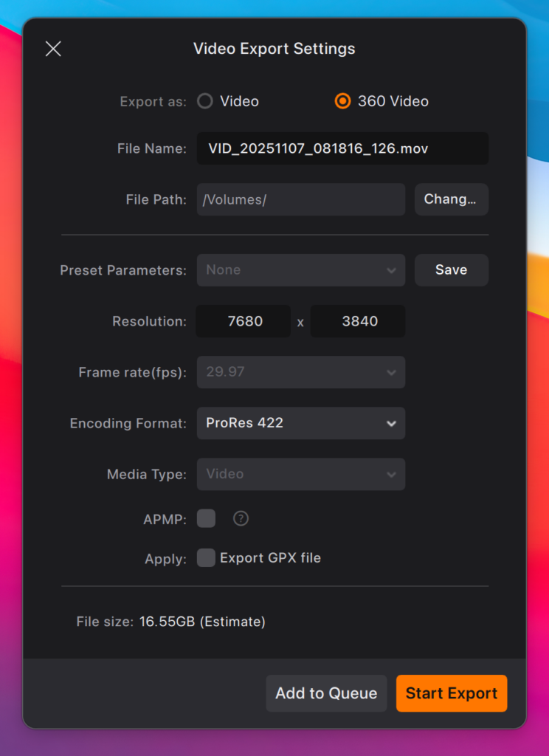Focus the resolution height field 3840
549x756 pixels.
359,321
